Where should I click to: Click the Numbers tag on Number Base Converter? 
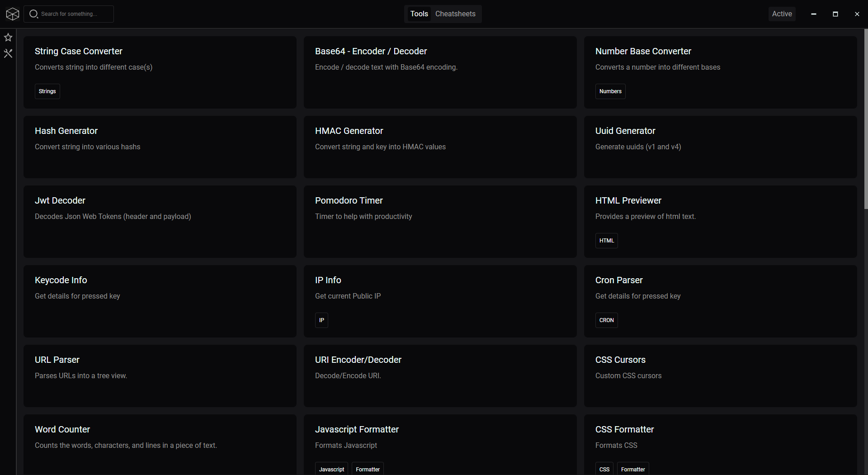pos(610,91)
